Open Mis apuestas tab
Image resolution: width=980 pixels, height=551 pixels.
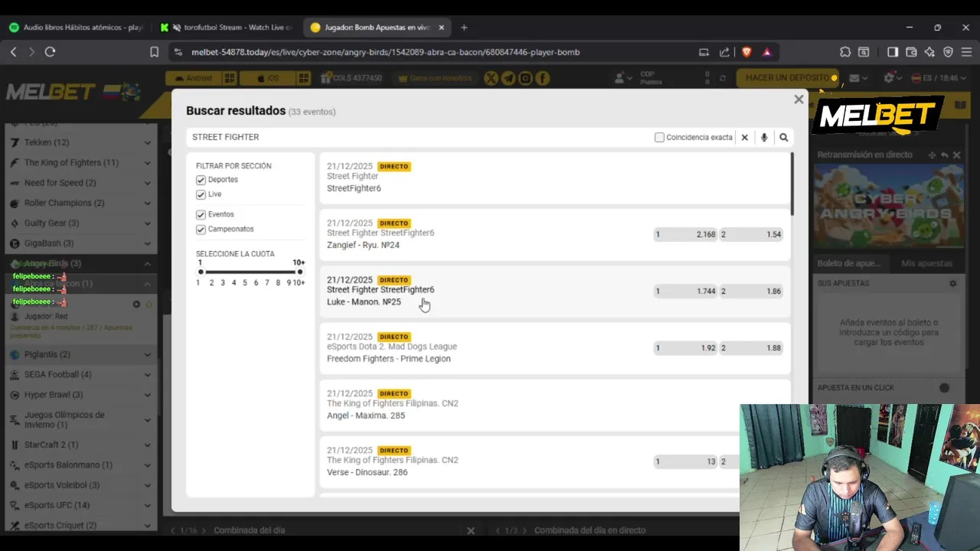(926, 263)
